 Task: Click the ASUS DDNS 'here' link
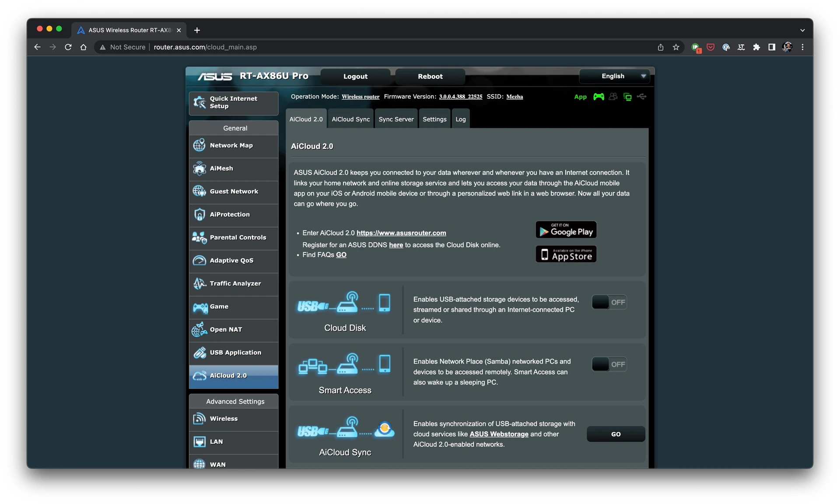point(396,245)
